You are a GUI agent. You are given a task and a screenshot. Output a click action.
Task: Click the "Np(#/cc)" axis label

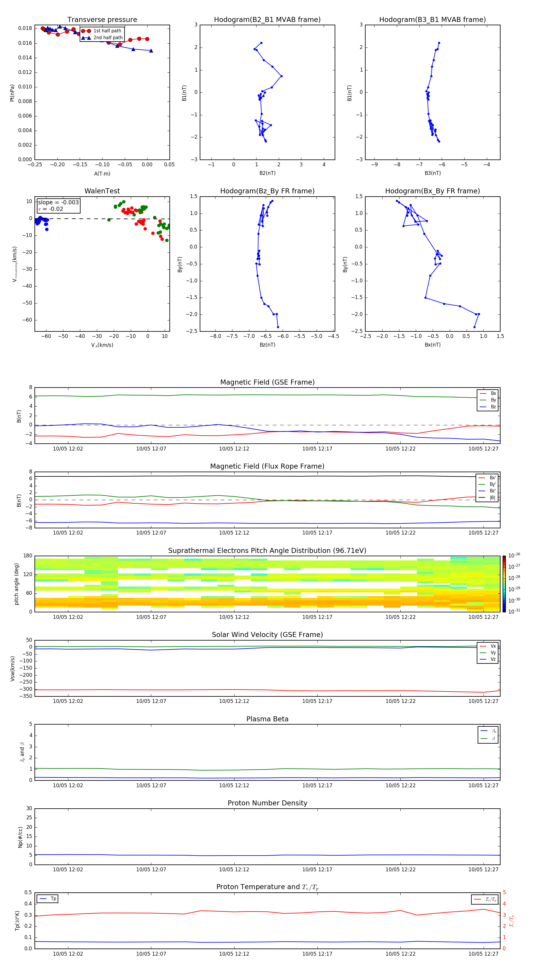pos(20,837)
